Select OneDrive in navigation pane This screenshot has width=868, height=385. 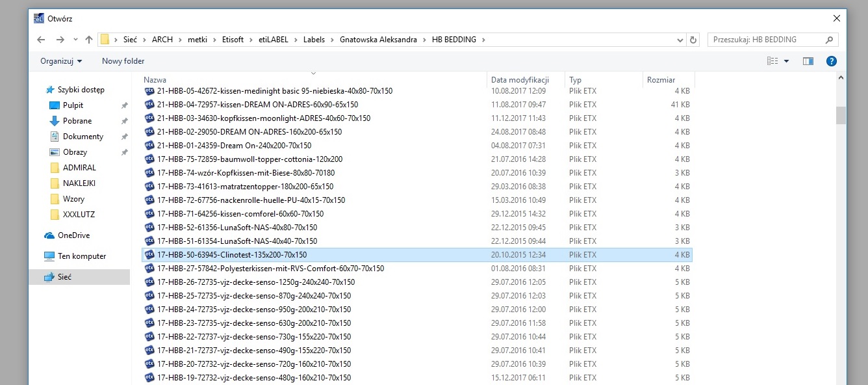(x=73, y=235)
